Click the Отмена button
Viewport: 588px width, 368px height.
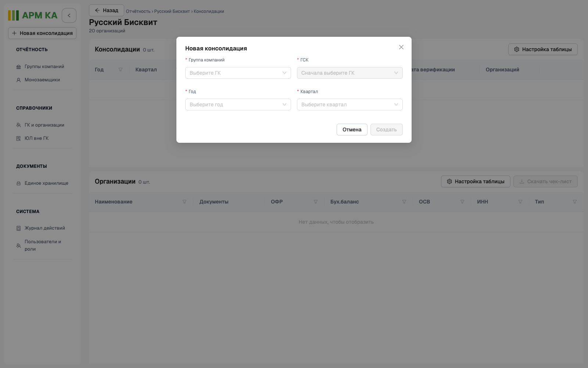click(352, 130)
